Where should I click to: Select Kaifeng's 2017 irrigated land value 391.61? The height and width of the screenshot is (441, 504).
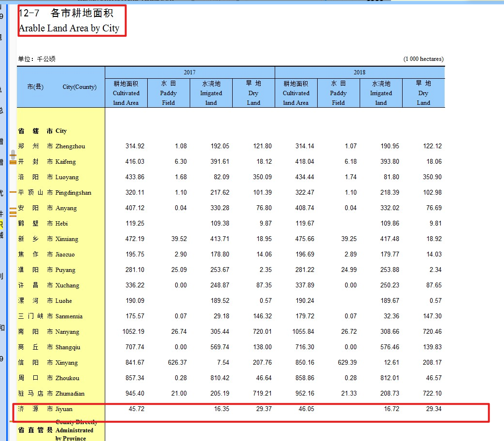pos(220,162)
